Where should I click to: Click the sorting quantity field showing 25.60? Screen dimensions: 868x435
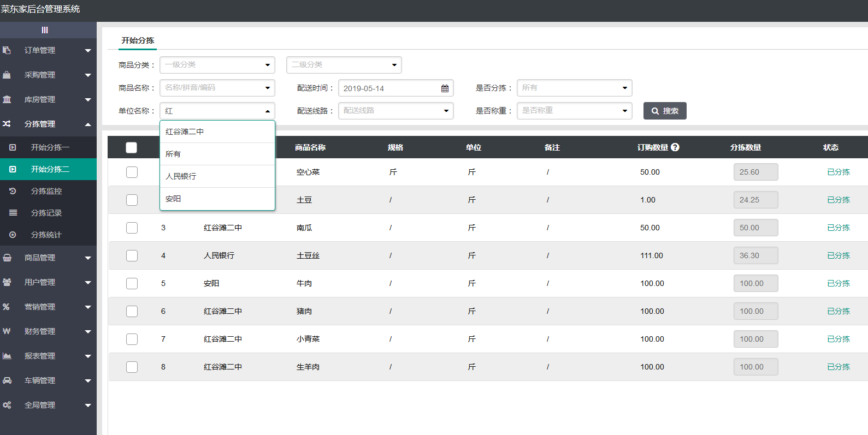[756, 172]
